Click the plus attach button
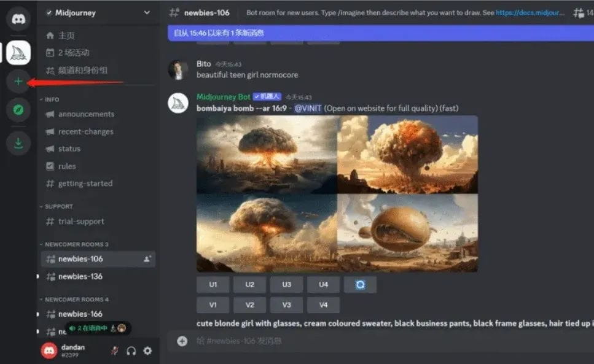Viewport: 594px width, 364px height. 182,341
